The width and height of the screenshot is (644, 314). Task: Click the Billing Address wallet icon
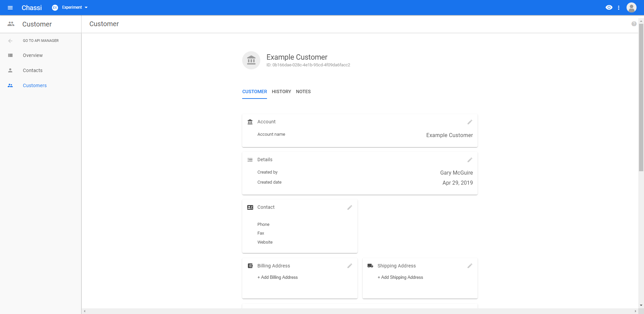250,266
